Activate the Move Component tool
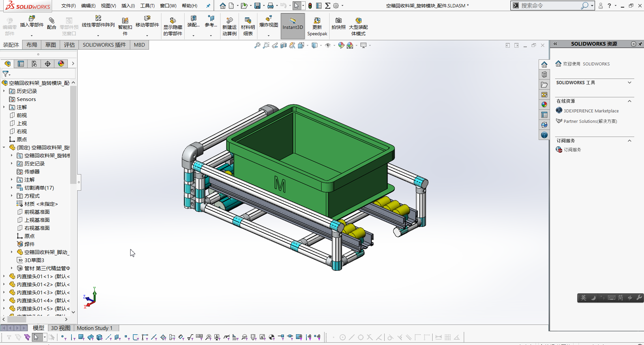This screenshot has width=644, height=345. [x=147, y=22]
